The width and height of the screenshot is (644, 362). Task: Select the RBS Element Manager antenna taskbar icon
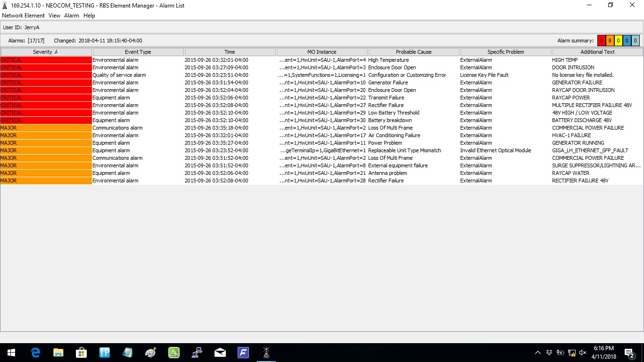[x=266, y=353]
